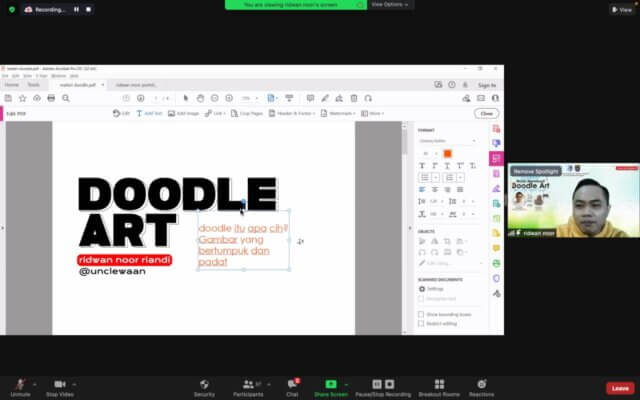Viewport: 640px width, 400px height.
Task: Select the second document tab
Action: [x=136, y=85]
